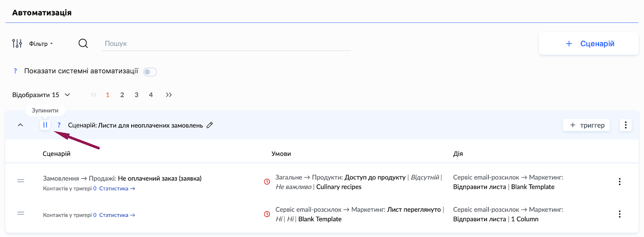
Task: Jump to last page with double arrow
Action: point(169,95)
